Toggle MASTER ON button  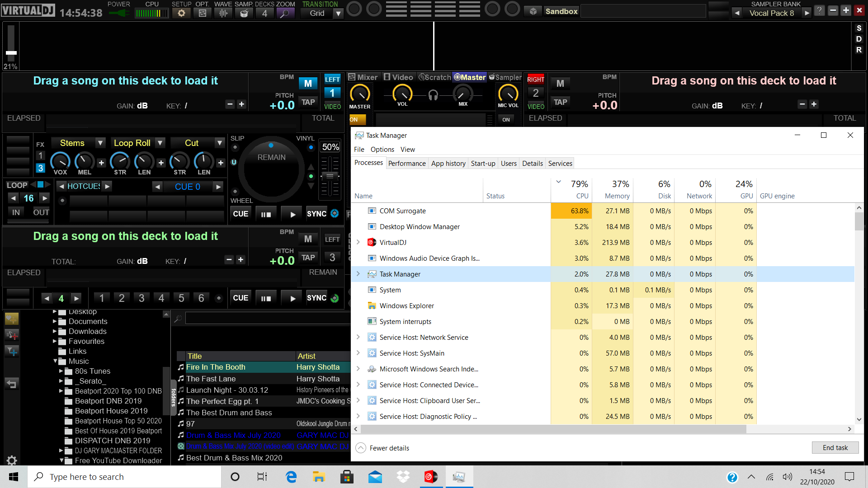[x=357, y=120]
